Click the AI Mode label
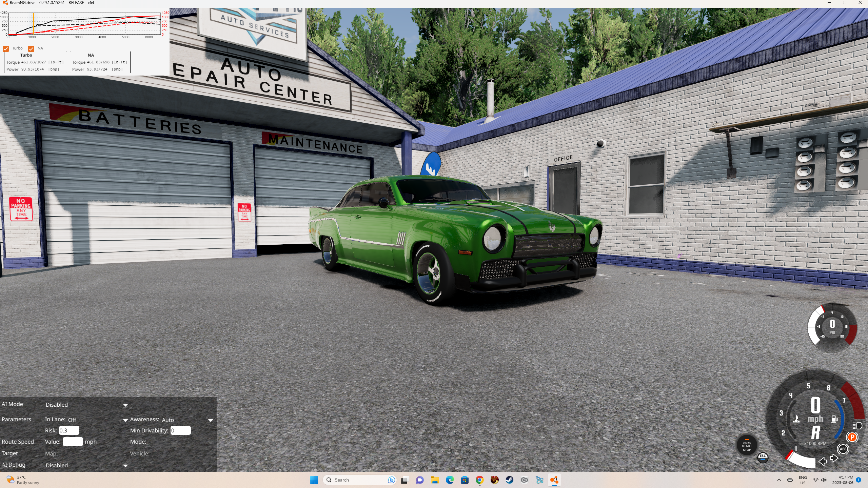 point(13,404)
